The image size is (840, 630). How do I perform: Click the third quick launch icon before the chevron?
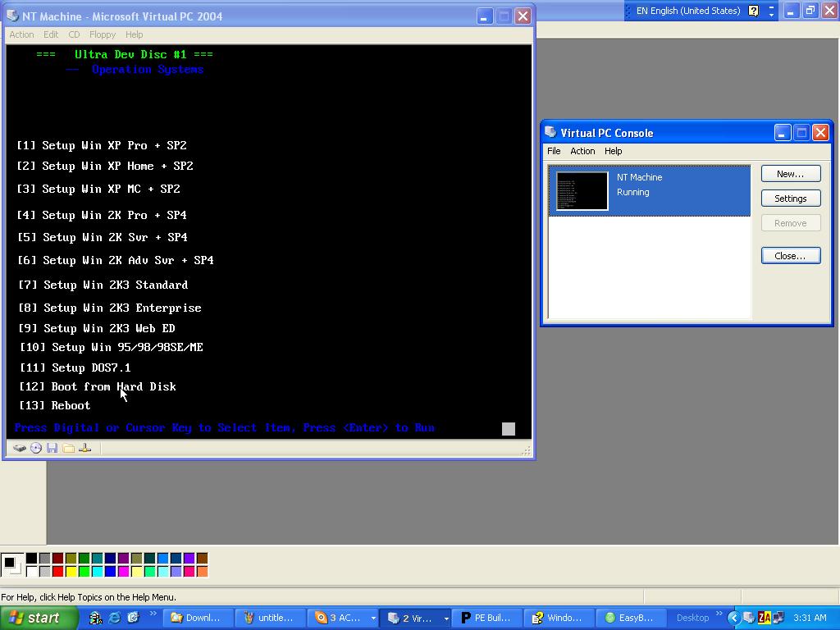coord(133,618)
